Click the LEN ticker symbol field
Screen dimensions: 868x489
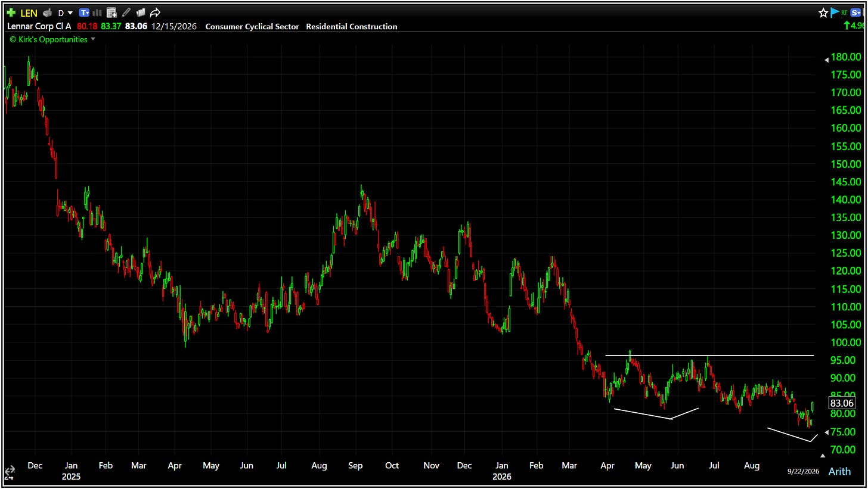click(29, 13)
